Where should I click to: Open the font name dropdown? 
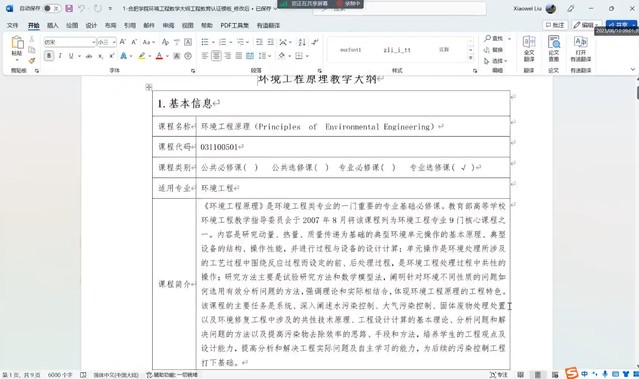93,42
